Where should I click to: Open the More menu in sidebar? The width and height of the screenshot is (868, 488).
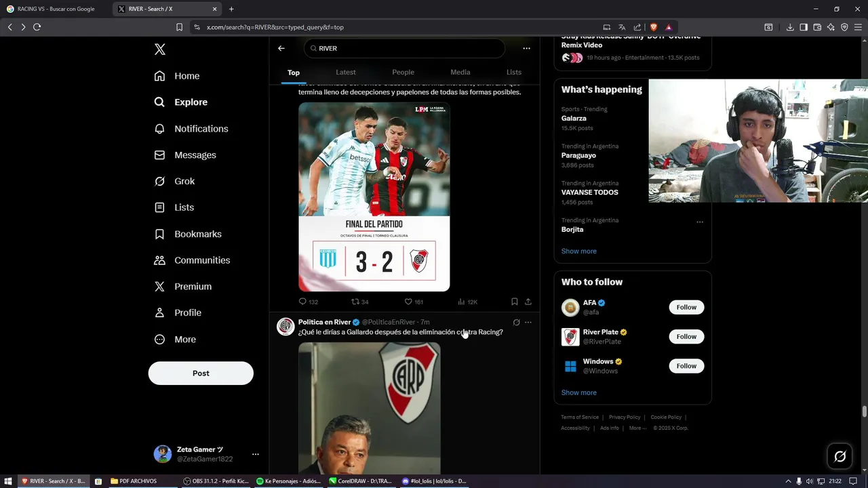click(x=175, y=340)
